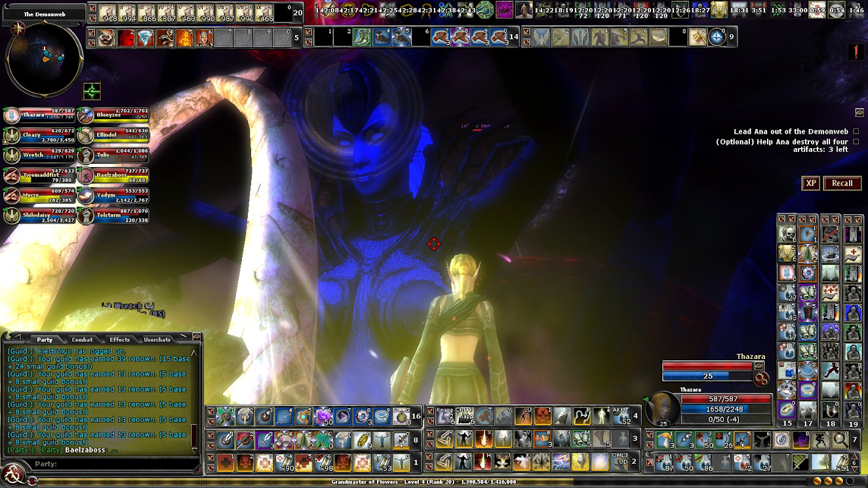This screenshot has width=868, height=488.
Task: Select party member Tolstorm
Action: tap(113, 216)
